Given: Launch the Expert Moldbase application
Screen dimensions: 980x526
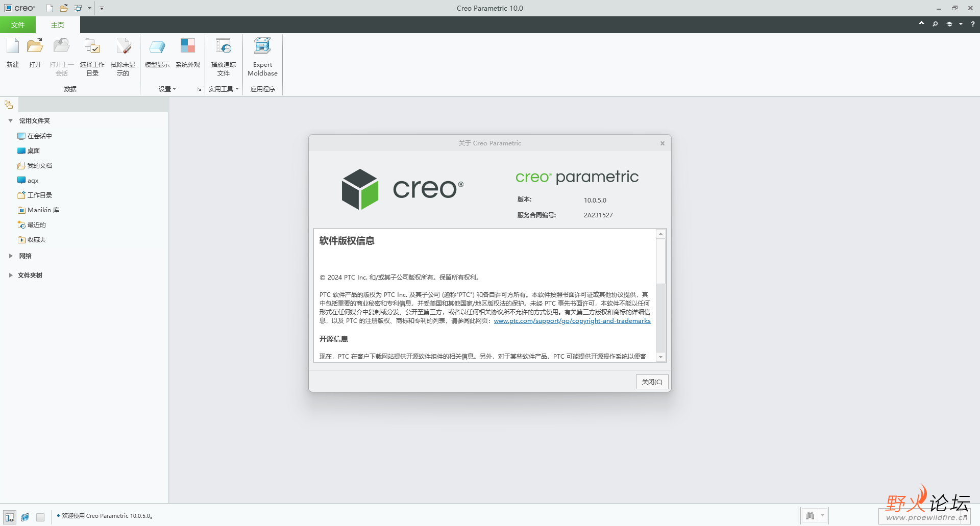Looking at the screenshot, I should tap(262, 46).
